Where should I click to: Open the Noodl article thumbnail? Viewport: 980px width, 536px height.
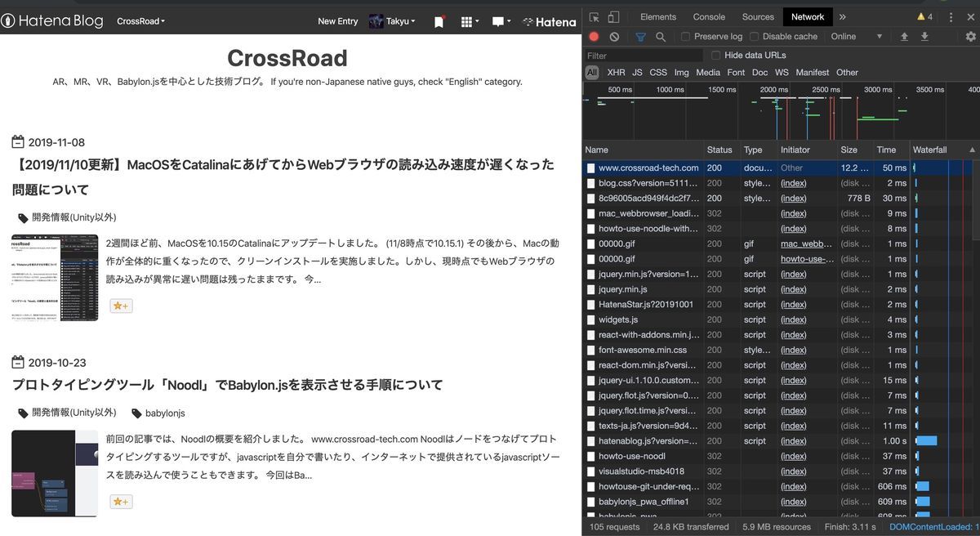pos(55,473)
